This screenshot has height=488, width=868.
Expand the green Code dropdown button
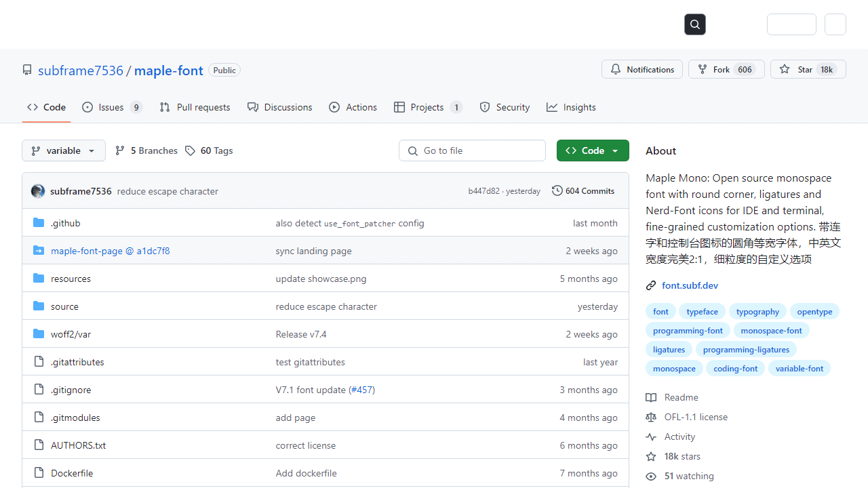pos(593,150)
